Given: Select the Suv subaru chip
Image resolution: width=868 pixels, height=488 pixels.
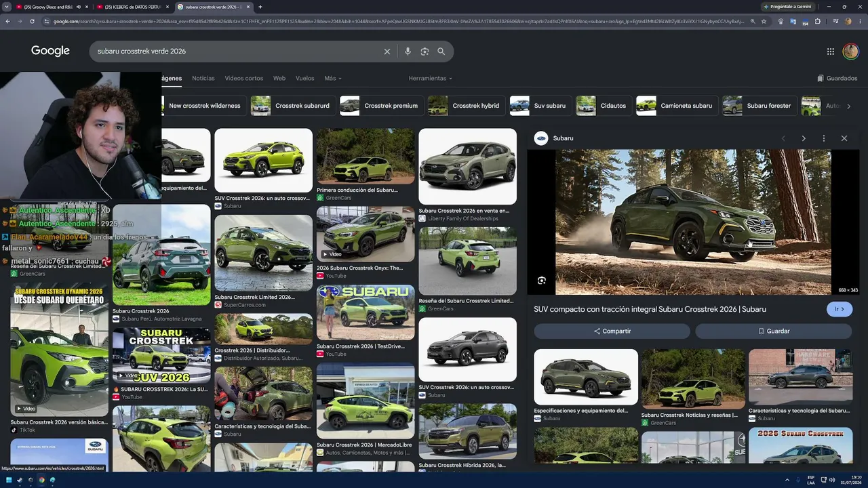Looking at the screenshot, I should [540, 106].
